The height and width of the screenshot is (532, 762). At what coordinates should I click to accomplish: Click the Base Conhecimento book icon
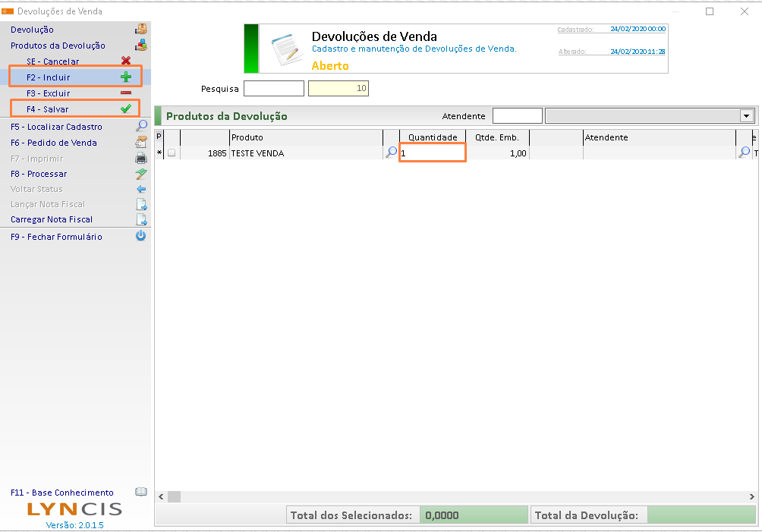pos(141,493)
